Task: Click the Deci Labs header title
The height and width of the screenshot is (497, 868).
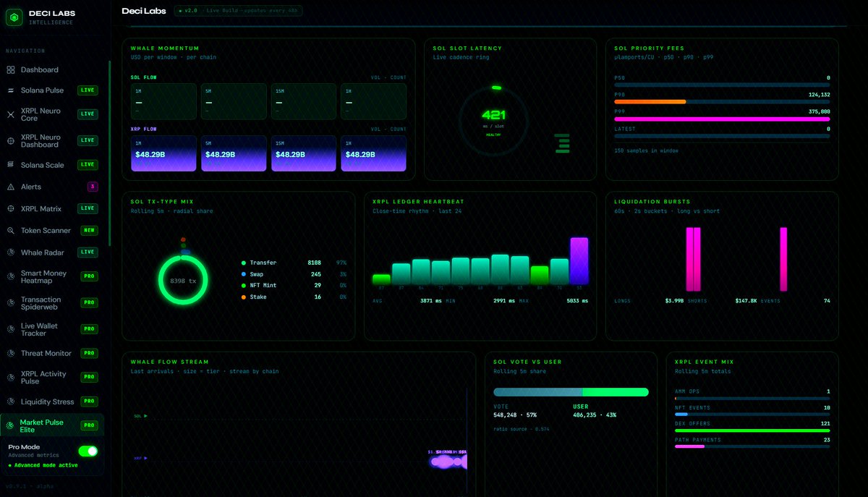Action: pyautogui.click(x=143, y=11)
